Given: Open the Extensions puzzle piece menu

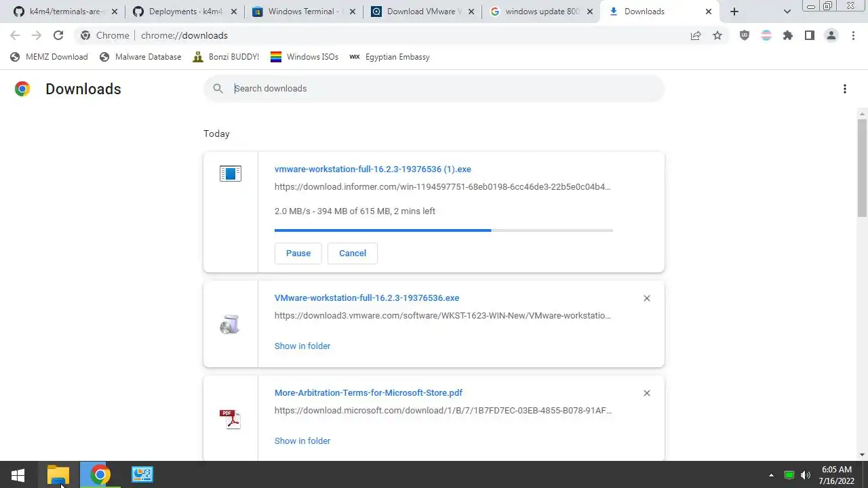Looking at the screenshot, I should tap(788, 35).
